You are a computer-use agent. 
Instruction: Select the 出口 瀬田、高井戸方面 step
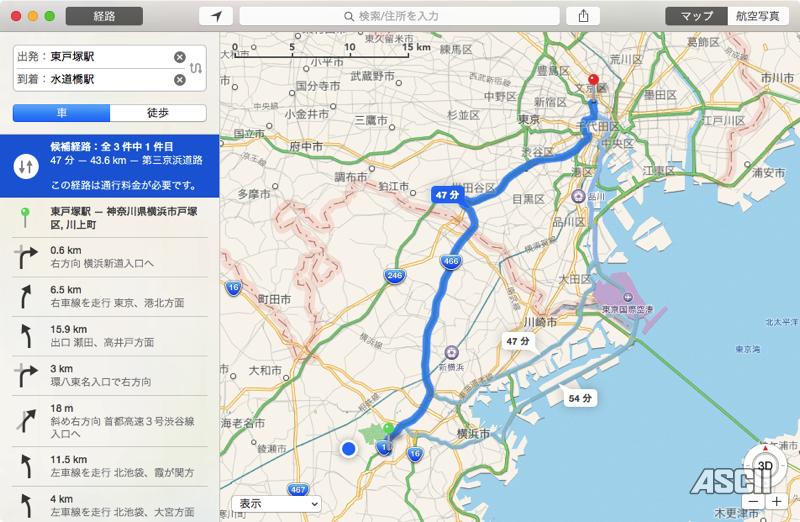tap(110, 336)
